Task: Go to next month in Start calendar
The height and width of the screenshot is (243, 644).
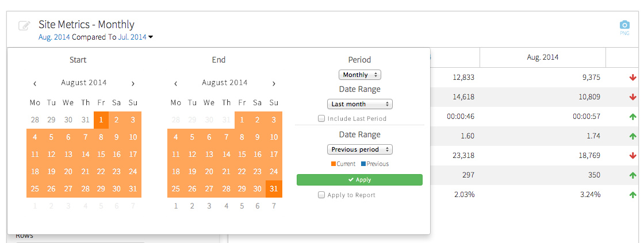Action: tap(133, 83)
